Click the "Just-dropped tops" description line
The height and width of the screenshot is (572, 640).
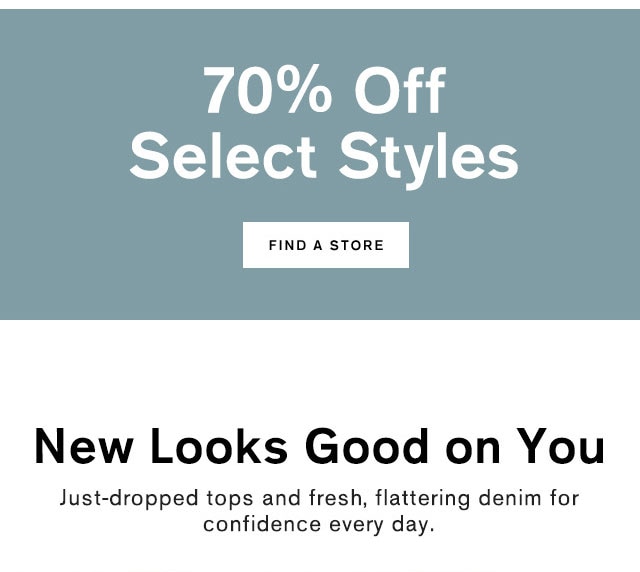point(320,497)
